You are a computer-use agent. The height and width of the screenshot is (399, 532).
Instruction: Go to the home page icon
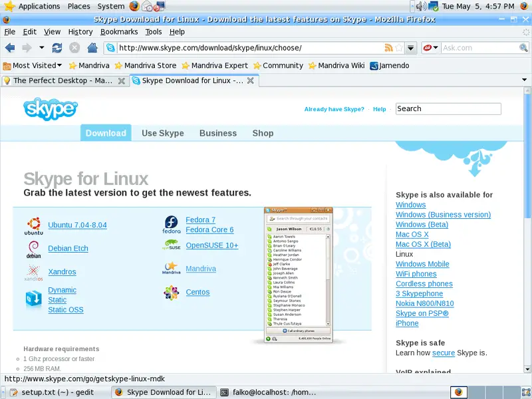92,48
